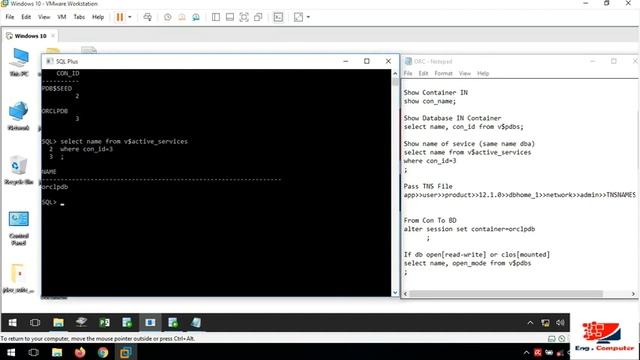This screenshot has height=360, width=640.
Task: Open VMware File menu
Action: click(10, 17)
